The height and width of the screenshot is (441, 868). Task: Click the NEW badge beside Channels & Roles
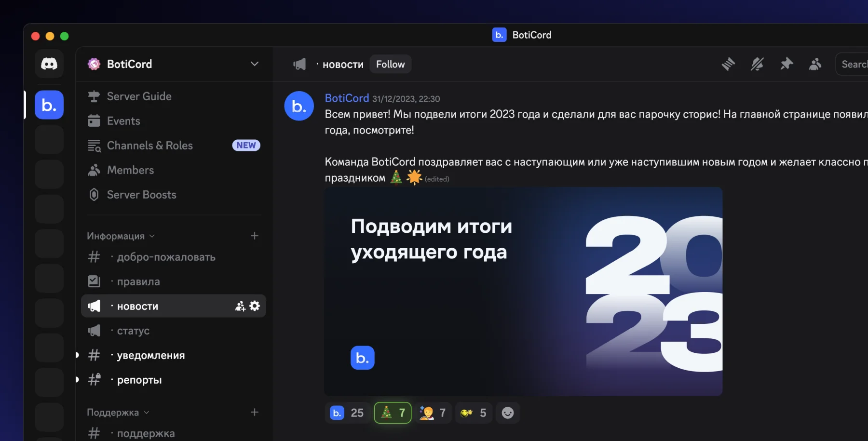pos(246,146)
